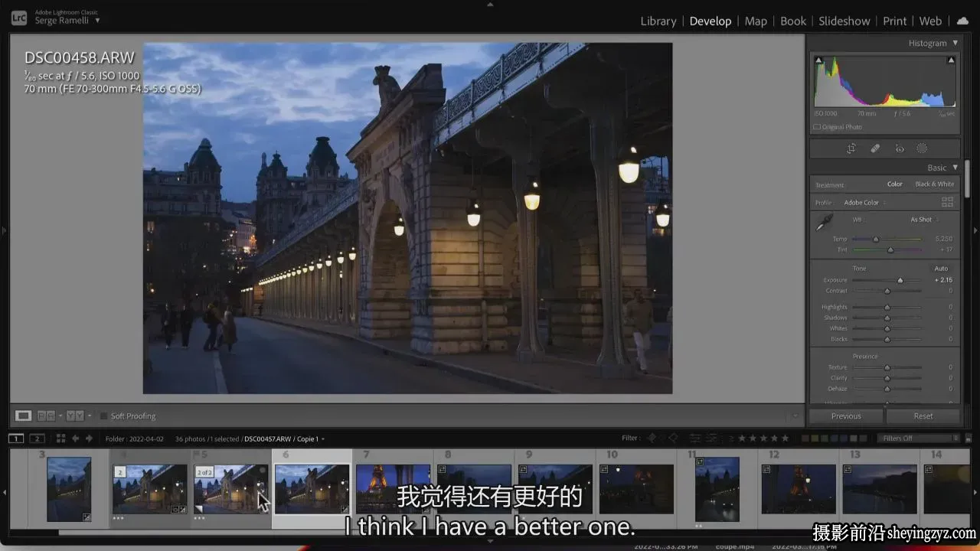The height and width of the screenshot is (551, 980).
Task: Collapse the Histogram panel
Action: [955, 43]
